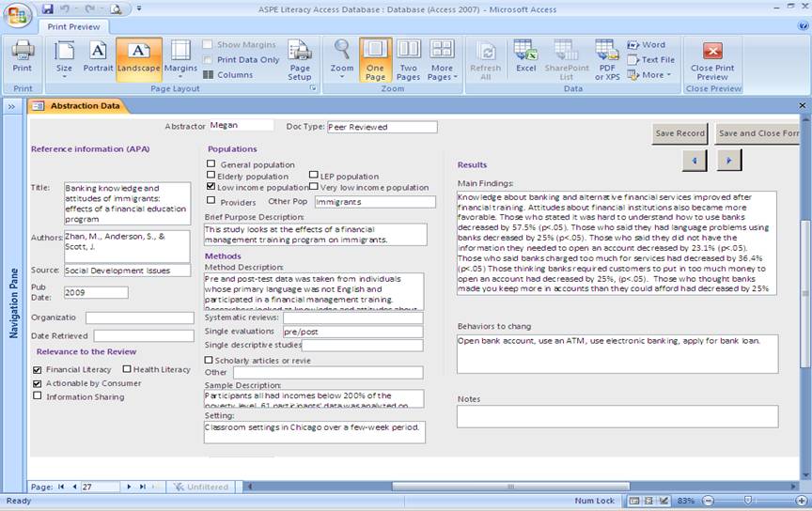Select the Print Preview ribbon tab
Viewport: 812px width, 511px height.
point(73,27)
